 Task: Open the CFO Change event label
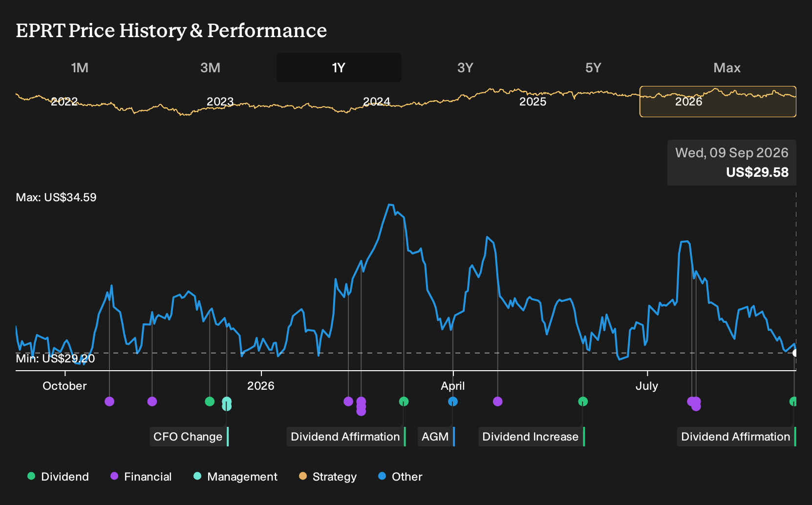point(189,437)
